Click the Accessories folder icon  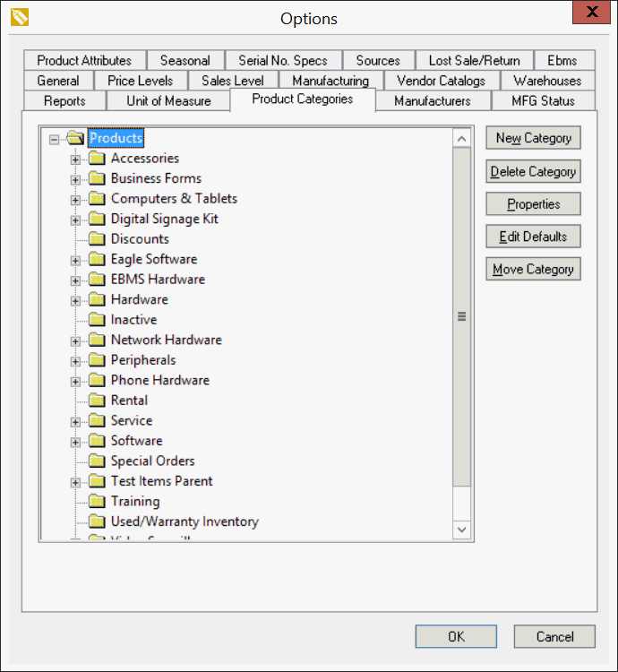(x=97, y=159)
